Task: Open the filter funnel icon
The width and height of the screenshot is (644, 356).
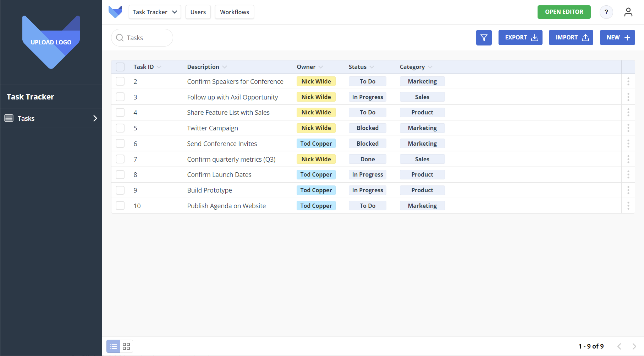Action: (x=484, y=38)
